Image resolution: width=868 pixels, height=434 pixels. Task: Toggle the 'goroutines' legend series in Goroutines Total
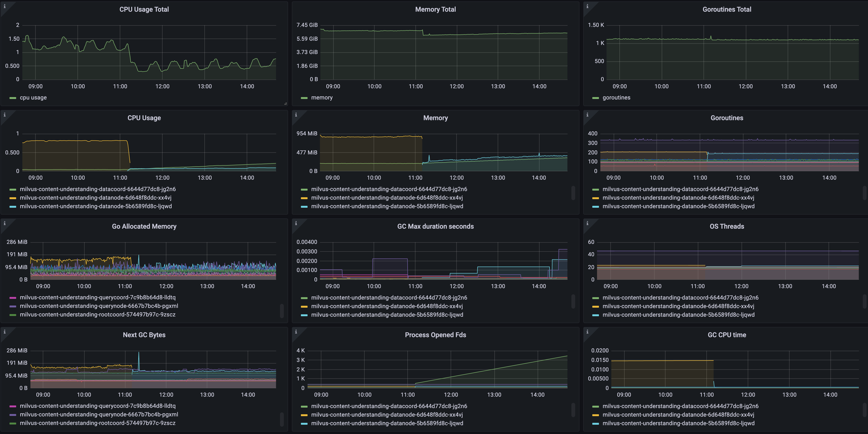point(616,98)
